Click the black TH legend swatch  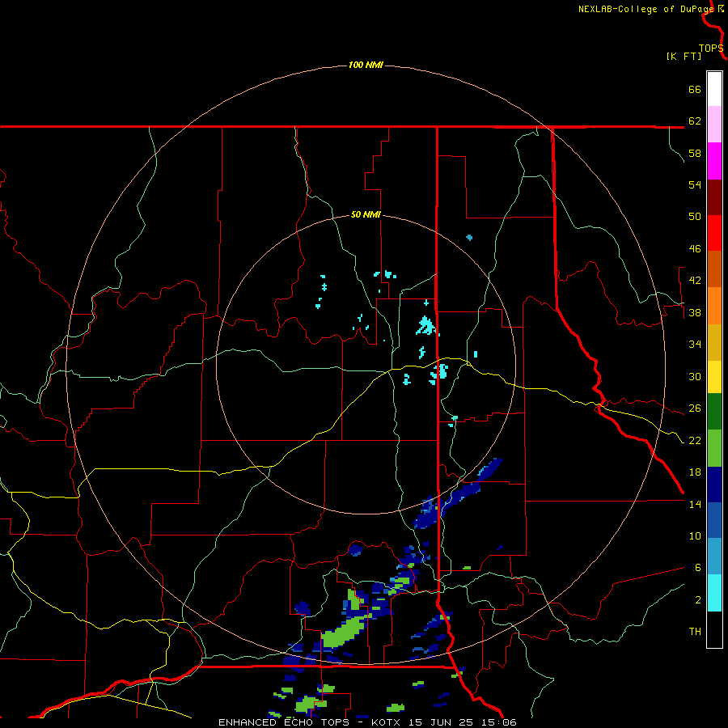(714, 629)
